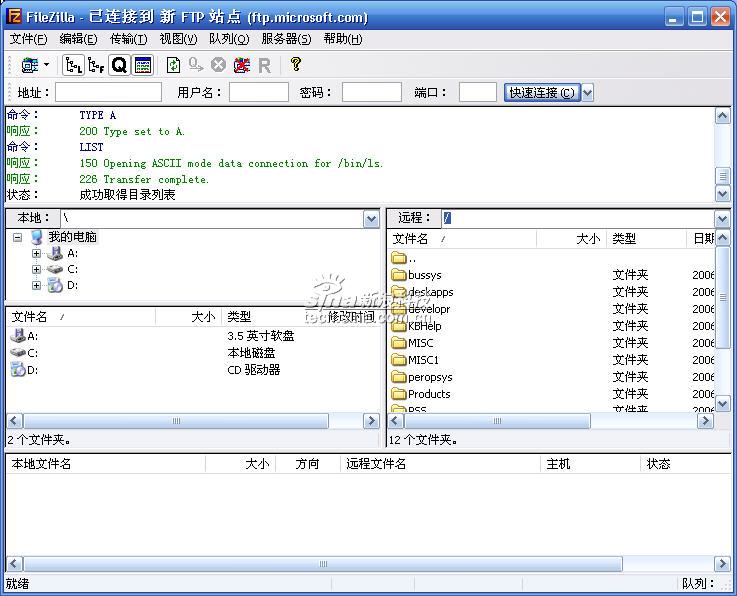Open the parent '..' folder in remote list
The image size is (737, 596).
coord(404,258)
